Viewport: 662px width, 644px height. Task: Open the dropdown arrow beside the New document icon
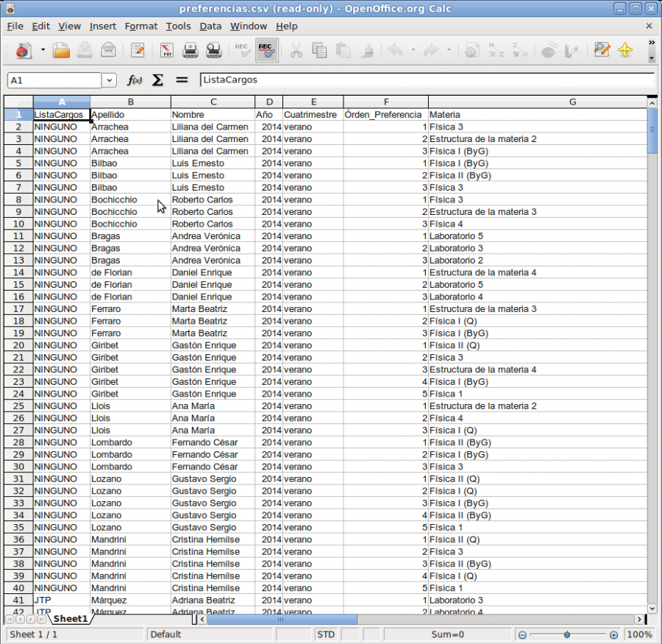(x=43, y=50)
